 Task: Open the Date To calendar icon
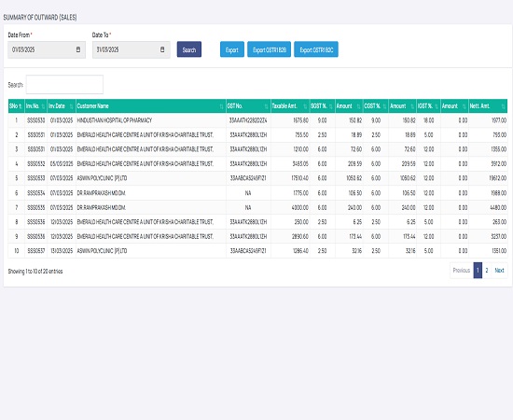[x=162, y=49]
